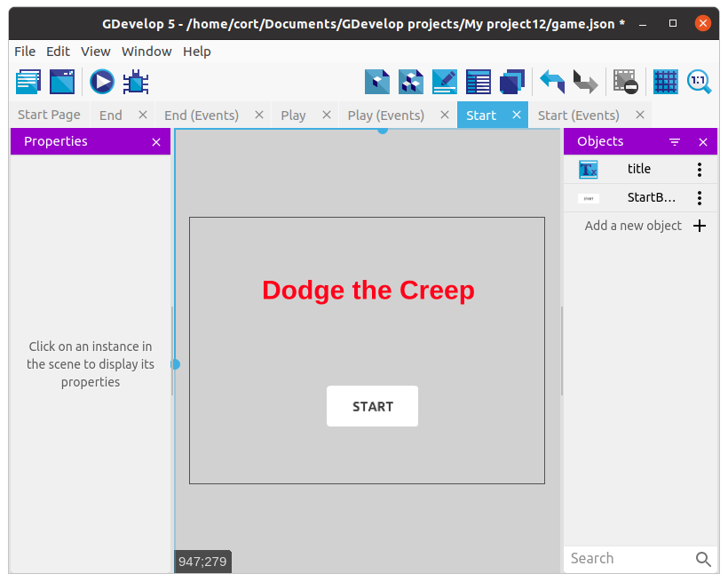728x582 pixels.
Task: Launch the game preview play button
Action: point(102,82)
